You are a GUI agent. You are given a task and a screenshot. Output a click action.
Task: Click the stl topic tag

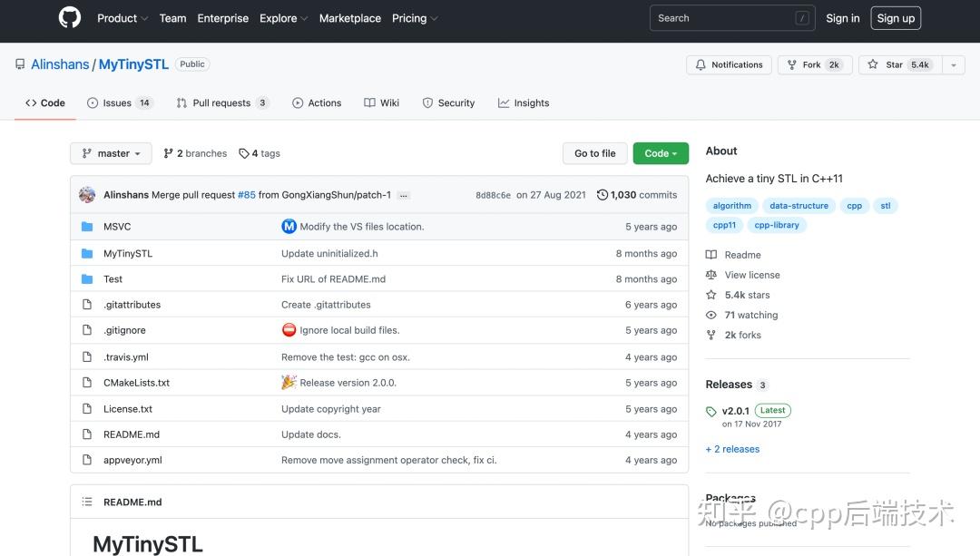(x=886, y=206)
